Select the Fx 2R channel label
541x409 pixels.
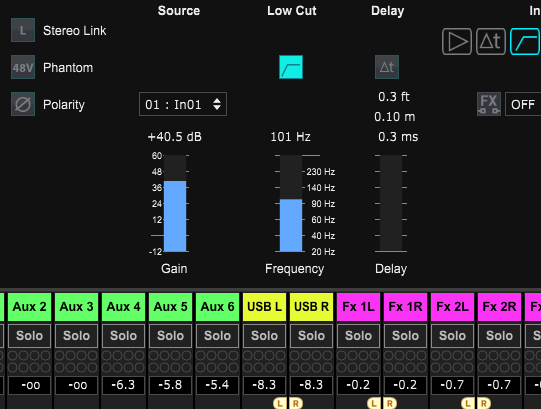pyautogui.click(x=499, y=307)
